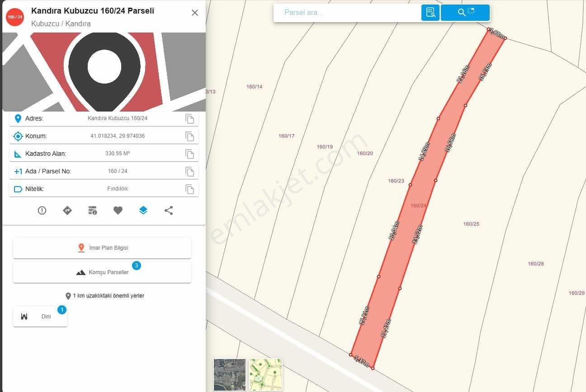
Task: Open the parcel data info icon
Action: (93, 210)
